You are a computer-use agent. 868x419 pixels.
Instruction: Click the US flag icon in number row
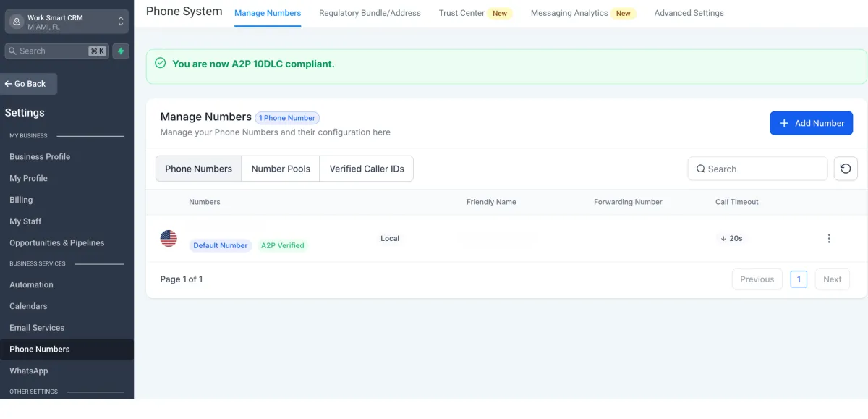point(169,238)
